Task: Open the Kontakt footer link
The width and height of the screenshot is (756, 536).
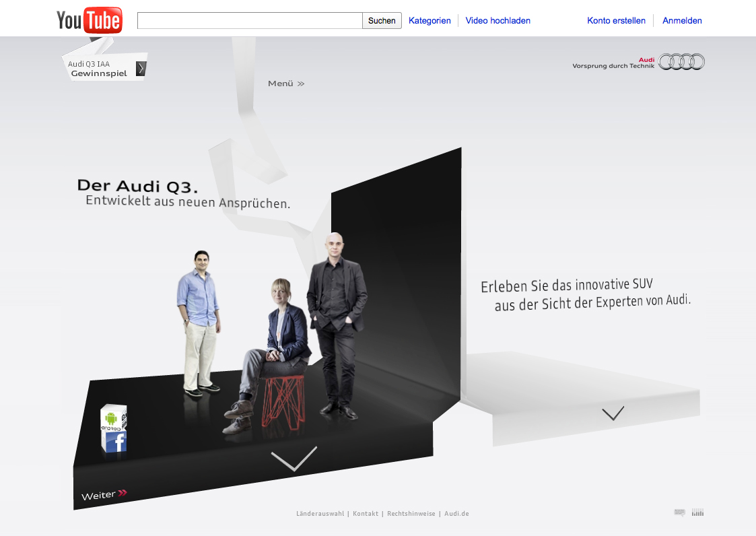Action: tap(366, 514)
